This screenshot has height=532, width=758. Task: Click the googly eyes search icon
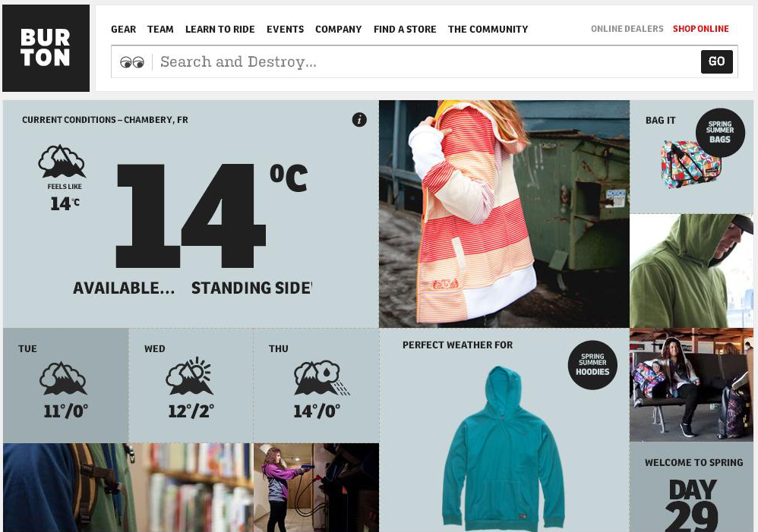coord(132,61)
